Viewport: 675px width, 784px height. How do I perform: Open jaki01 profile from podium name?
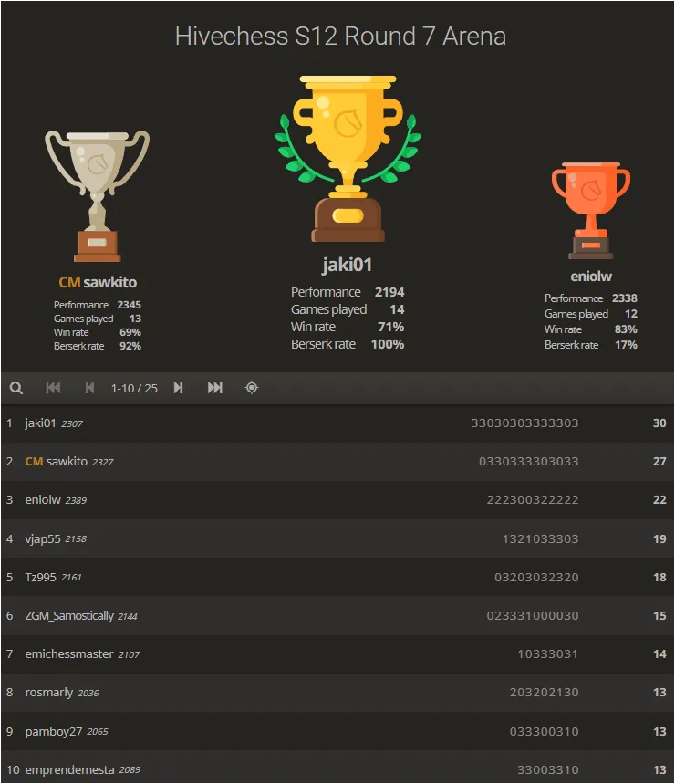coord(348,265)
